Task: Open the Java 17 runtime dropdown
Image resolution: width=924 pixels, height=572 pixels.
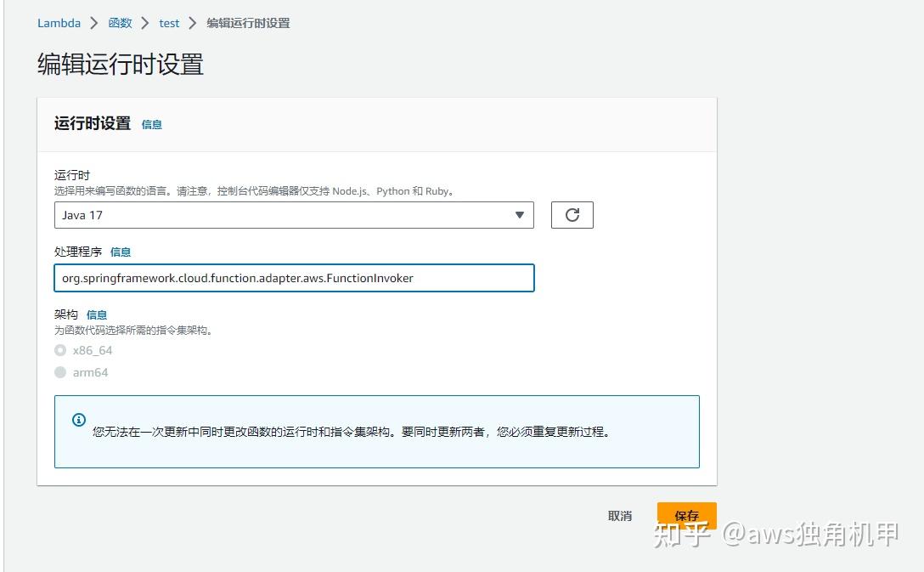Action: click(294, 215)
